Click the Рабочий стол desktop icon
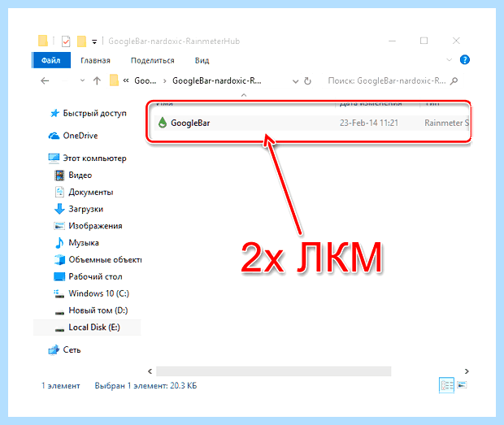This screenshot has width=504, height=425. (59, 276)
